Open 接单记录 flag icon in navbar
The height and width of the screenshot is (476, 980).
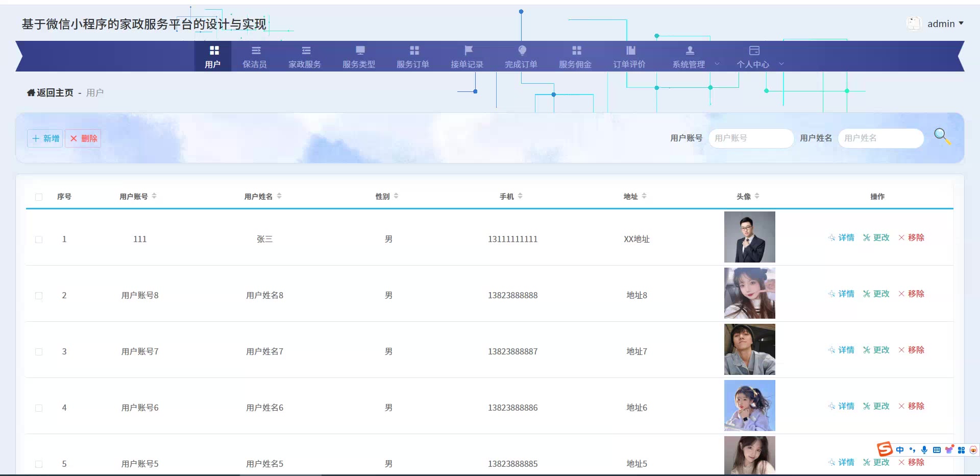(x=468, y=51)
